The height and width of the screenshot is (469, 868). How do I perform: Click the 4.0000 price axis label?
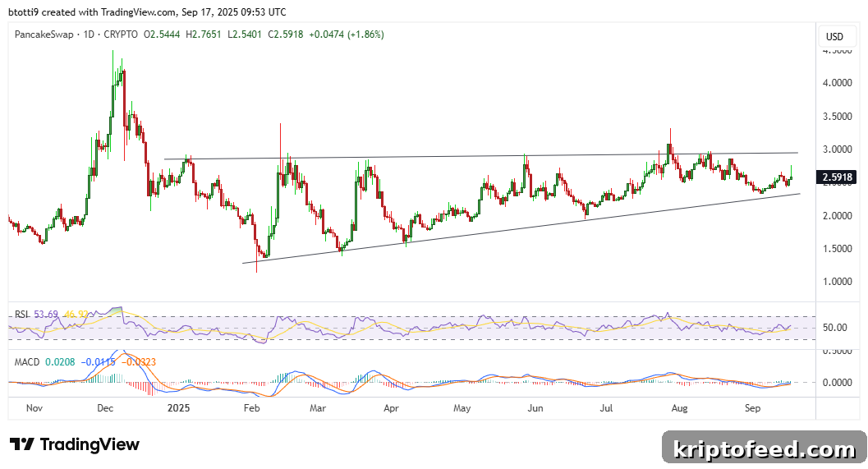coord(838,83)
